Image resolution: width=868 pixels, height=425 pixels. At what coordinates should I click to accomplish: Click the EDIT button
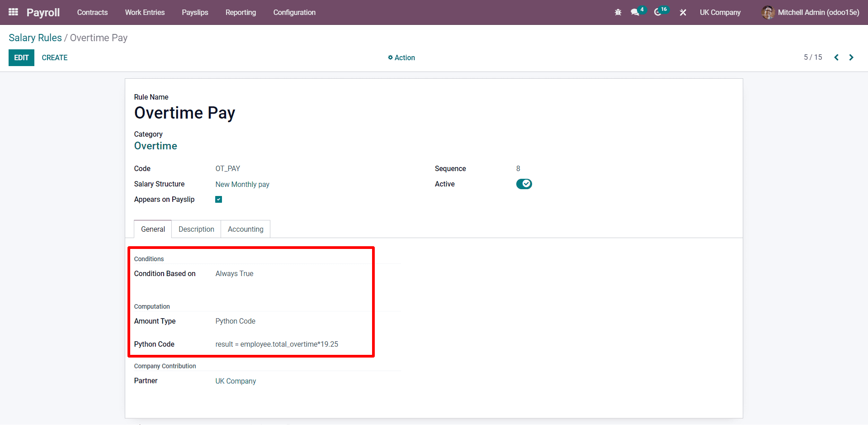click(21, 57)
